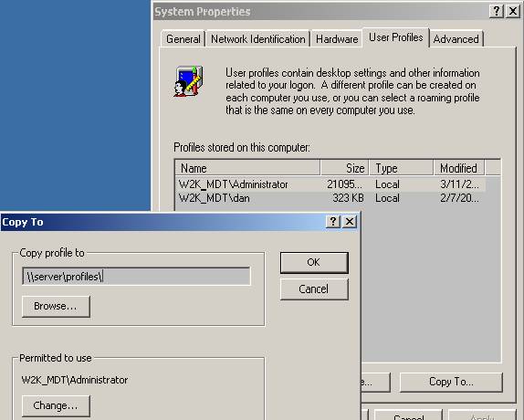The width and height of the screenshot is (524, 420).
Task: Select the Hardware tab
Action: (337, 39)
